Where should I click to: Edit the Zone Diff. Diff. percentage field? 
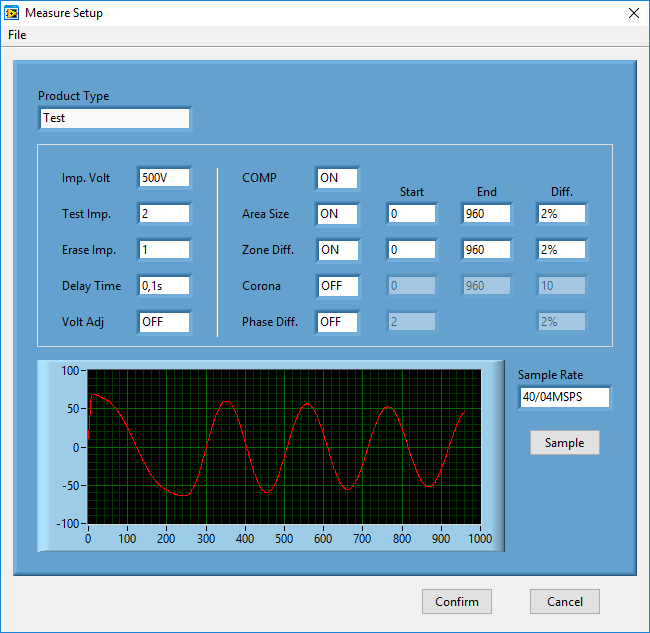pos(561,250)
